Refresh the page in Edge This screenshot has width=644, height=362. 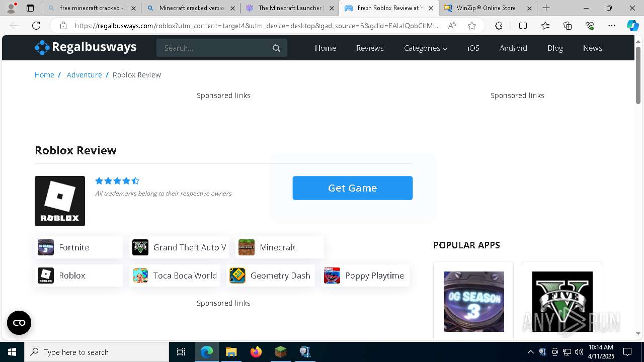pos(36,26)
